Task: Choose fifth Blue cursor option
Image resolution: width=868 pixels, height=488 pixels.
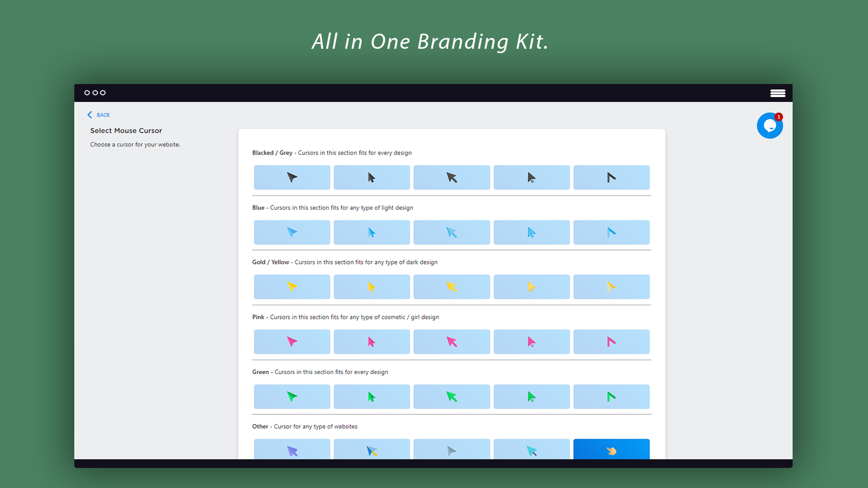Action: (611, 232)
